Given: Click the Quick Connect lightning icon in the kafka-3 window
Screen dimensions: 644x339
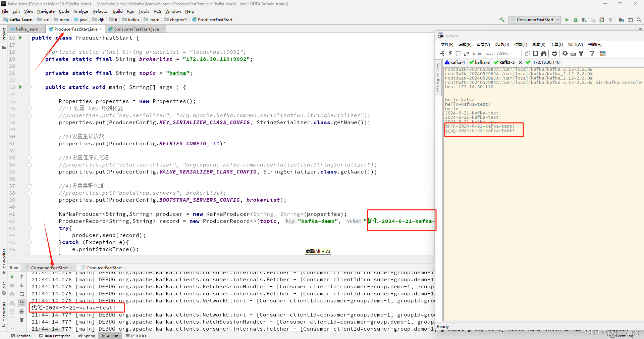Looking at the screenshot, I should coord(450,53).
